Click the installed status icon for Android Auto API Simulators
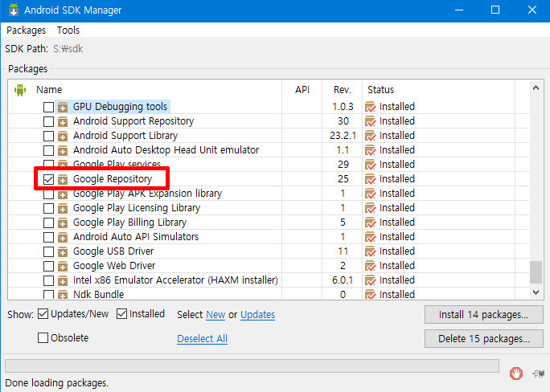 coord(371,238)
